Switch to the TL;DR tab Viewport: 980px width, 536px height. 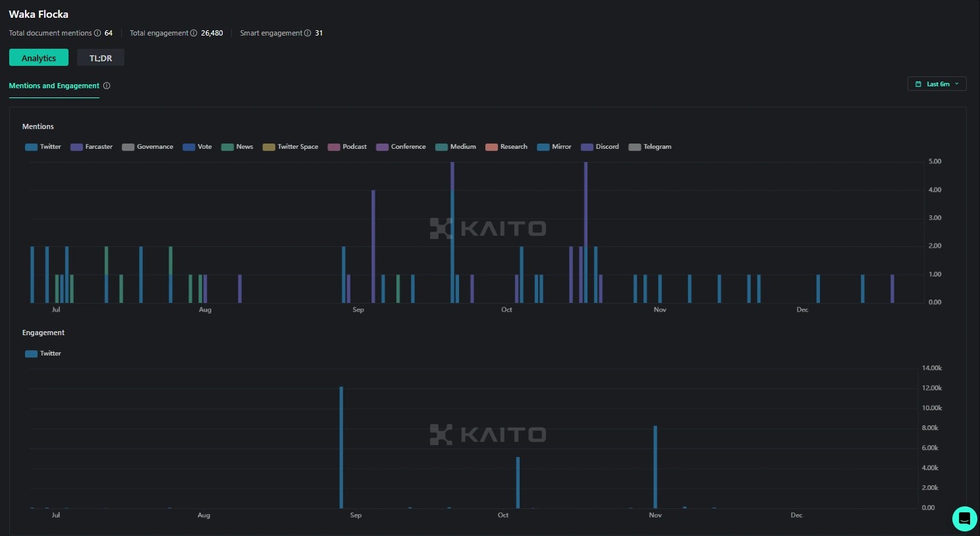pos(101,58)
